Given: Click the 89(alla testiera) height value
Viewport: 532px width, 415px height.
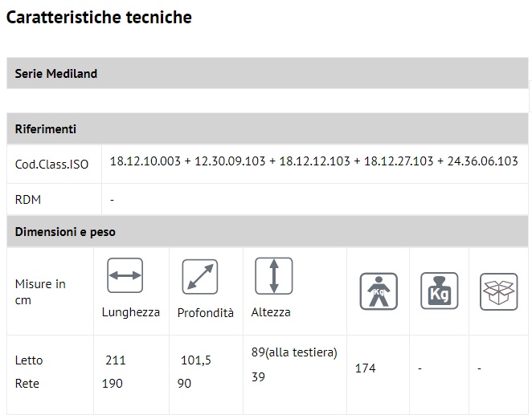Looking at the screenshot, I should [294, 352].
